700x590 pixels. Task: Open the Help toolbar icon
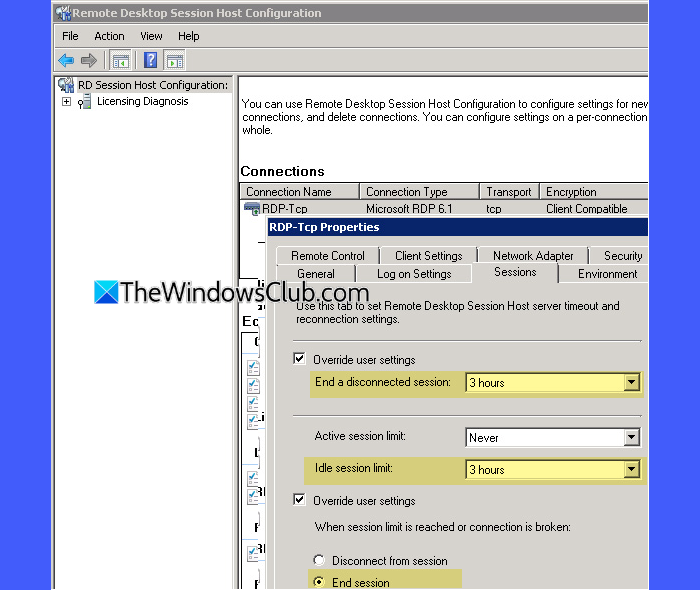click(x=150, y=60)
